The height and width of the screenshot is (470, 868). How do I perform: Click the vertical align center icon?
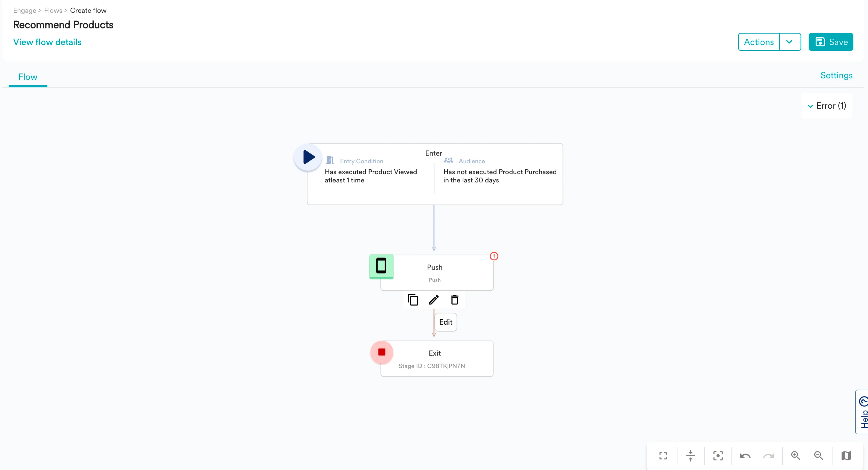click(690, 455)
